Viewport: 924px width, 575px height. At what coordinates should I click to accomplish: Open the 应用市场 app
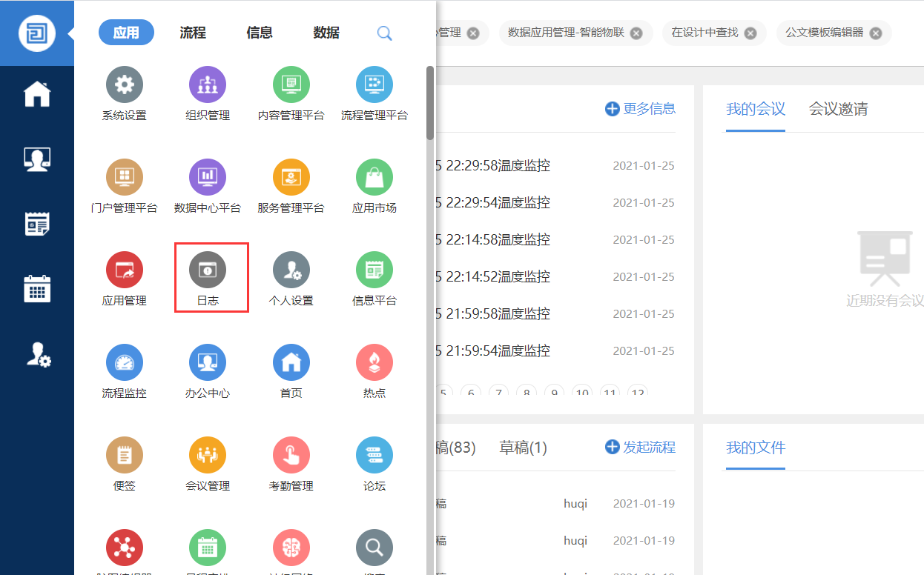click(374, 186)
